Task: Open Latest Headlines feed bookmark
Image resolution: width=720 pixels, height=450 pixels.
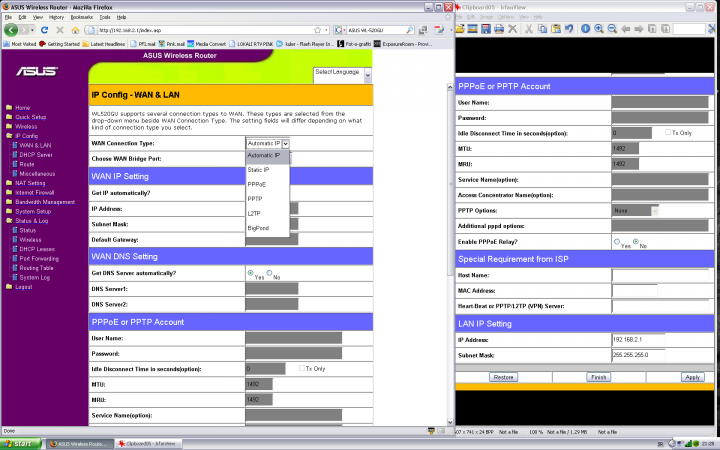Action: 104,44
